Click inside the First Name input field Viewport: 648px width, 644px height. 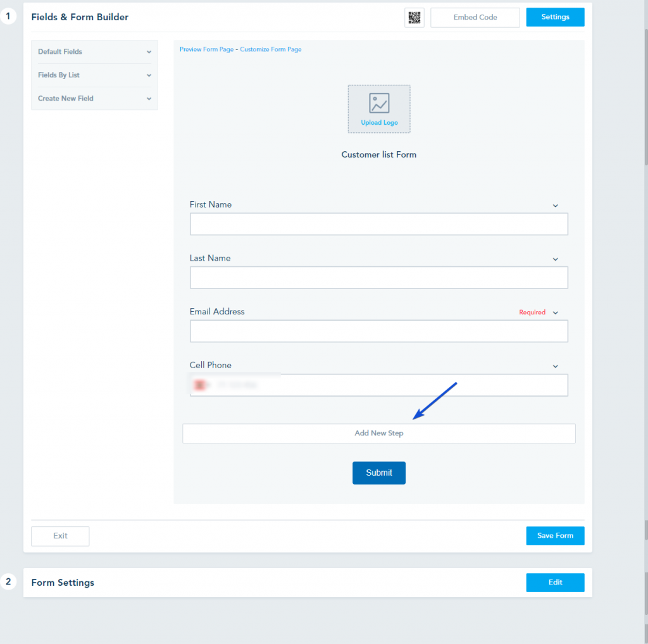click(x=378, y=224)
